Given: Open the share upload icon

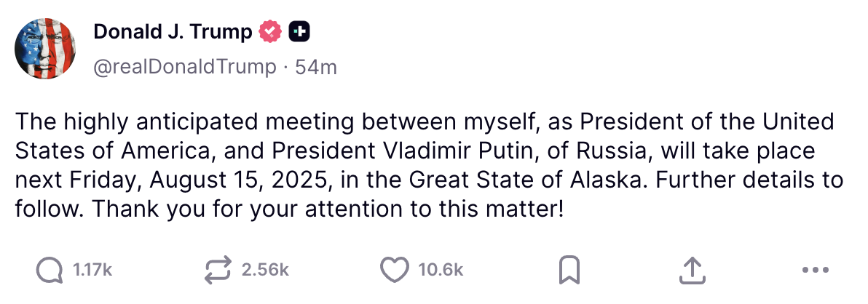Looking at the screenshot, I should 692,271.
